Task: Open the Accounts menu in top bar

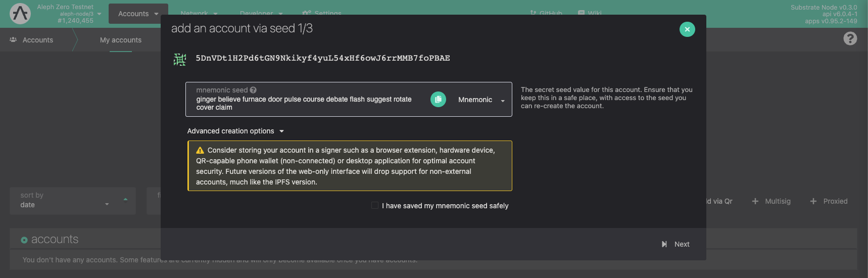Action: [138, 14]
